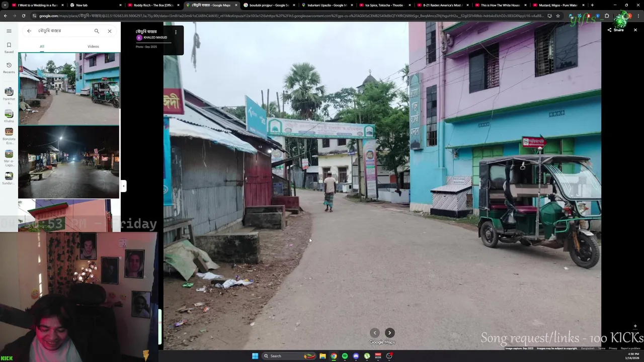Open Chrome from the taskbar
Image resolution: width=644 pixels, height=362 pixels.
tap(334, 356)
